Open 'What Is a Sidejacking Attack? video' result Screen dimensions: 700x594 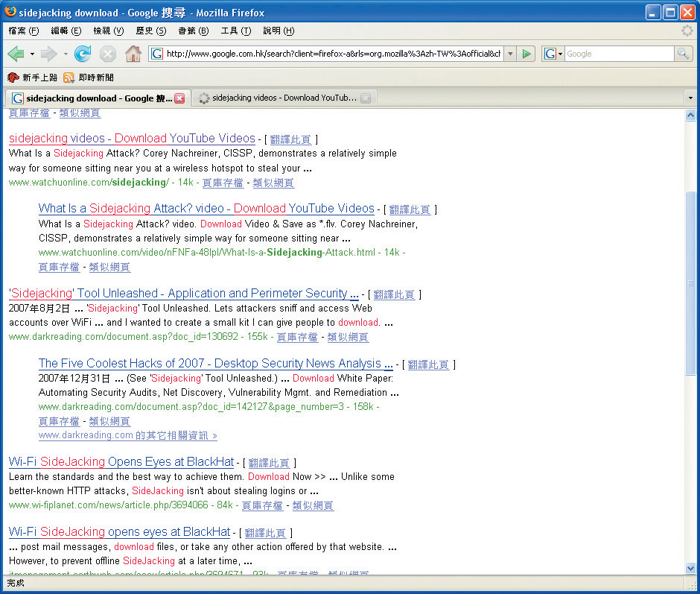pyautogui.click(x=206, y=209)
